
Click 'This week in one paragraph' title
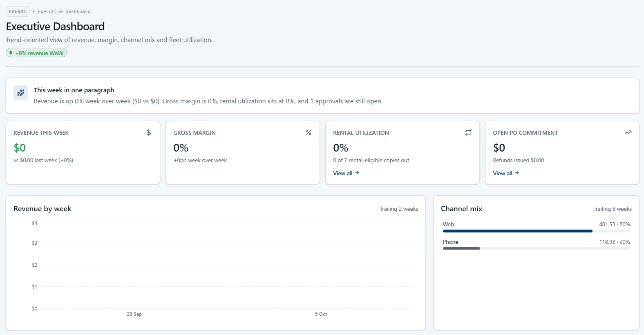coord(74,90)
